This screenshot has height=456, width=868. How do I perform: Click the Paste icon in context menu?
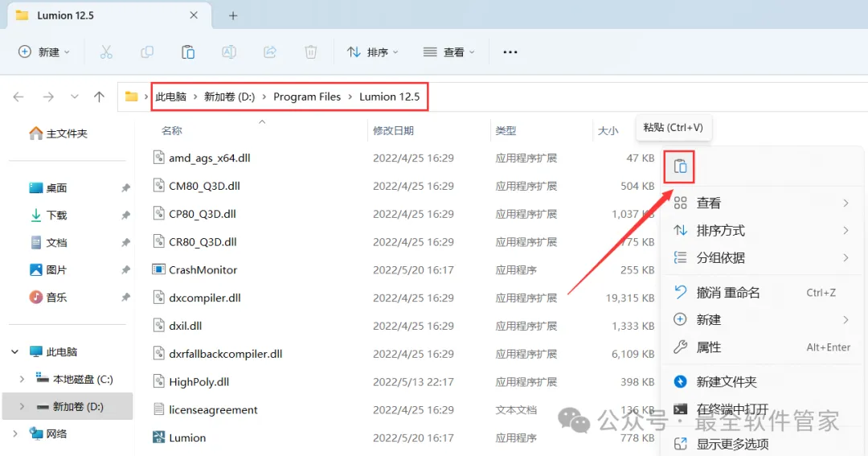pos(680,166)
